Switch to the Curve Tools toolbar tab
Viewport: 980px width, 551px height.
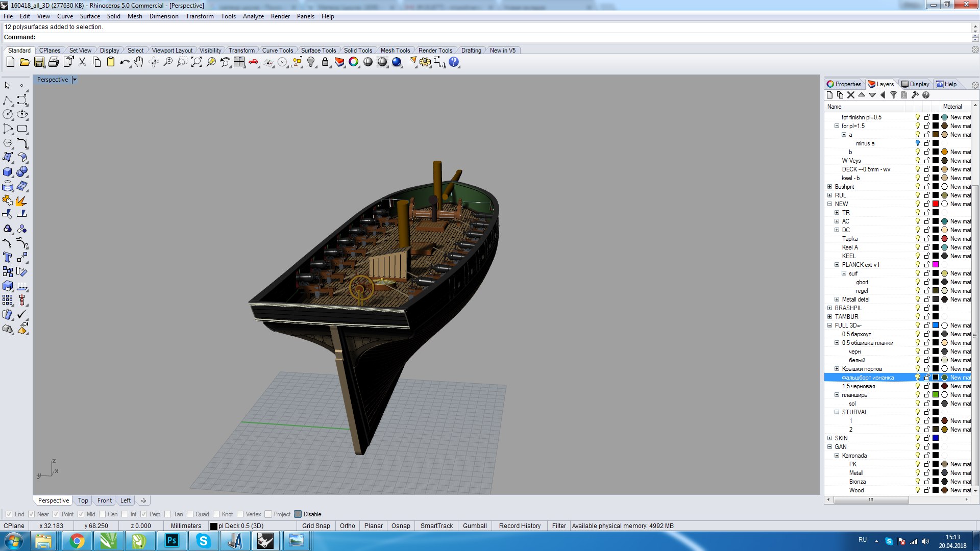click(277, 51)
